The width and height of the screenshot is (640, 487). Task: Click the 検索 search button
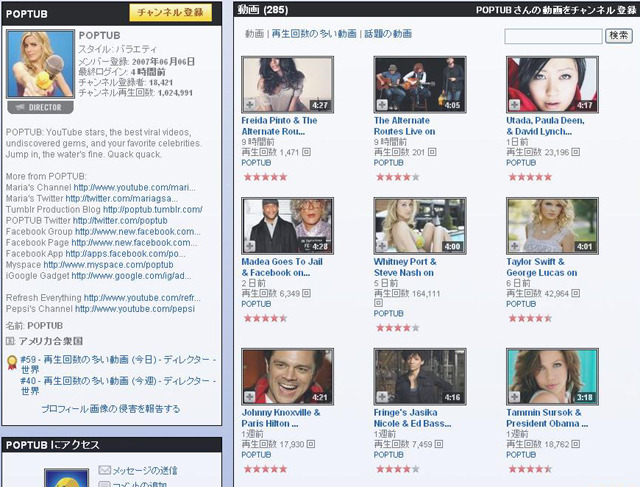[619, 36]
